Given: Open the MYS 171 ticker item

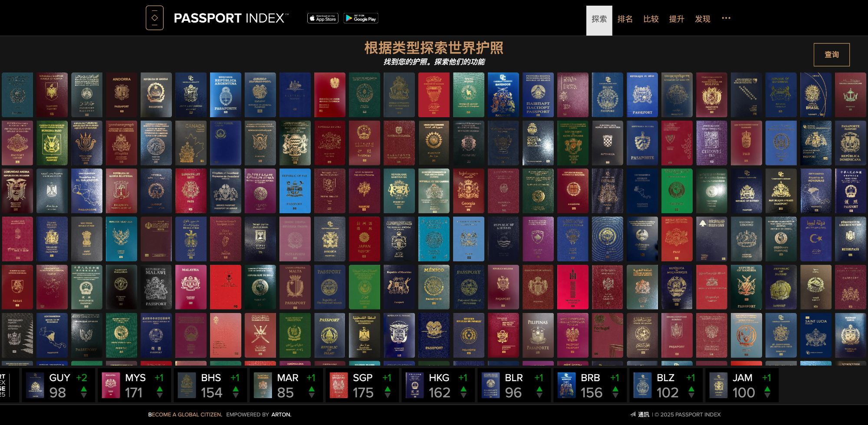Looking at the screenshot, I should (134, 385).
